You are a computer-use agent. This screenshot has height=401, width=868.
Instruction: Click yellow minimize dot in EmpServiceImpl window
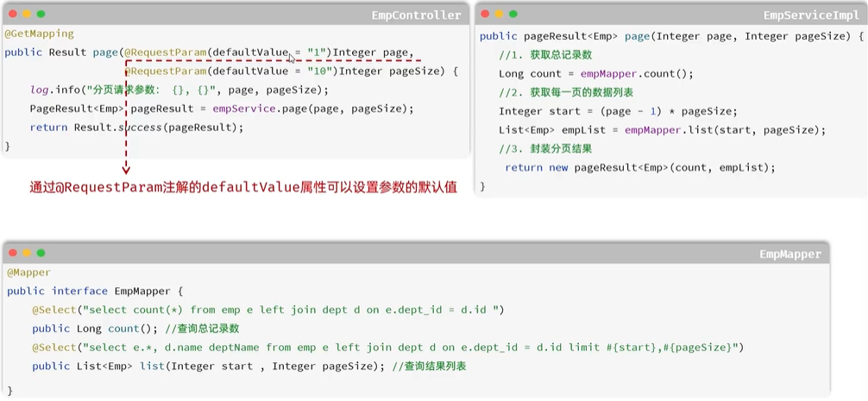[499, 14]
